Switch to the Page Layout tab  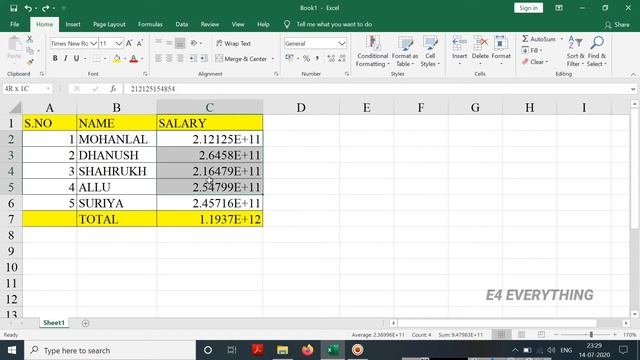click(109, 24)
